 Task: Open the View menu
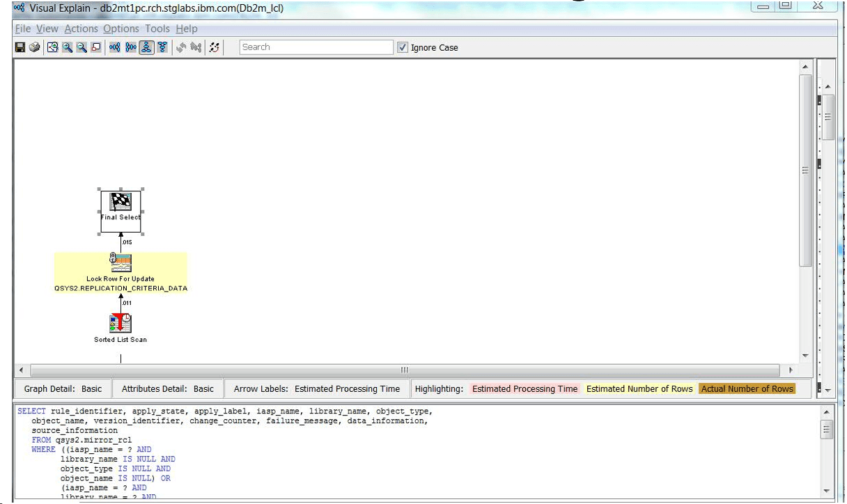[x=47, y=29]
